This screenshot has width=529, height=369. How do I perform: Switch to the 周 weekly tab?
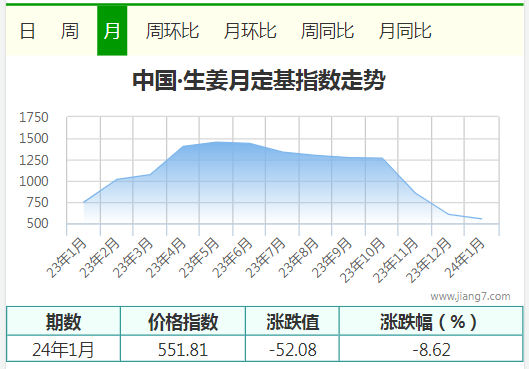(x=69, y=31)
